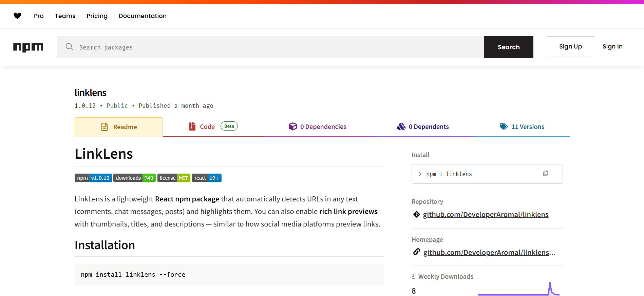The height and width of the screenshot is (296, 644).
Task: Click the react 19+ badge
Action: 207,178
